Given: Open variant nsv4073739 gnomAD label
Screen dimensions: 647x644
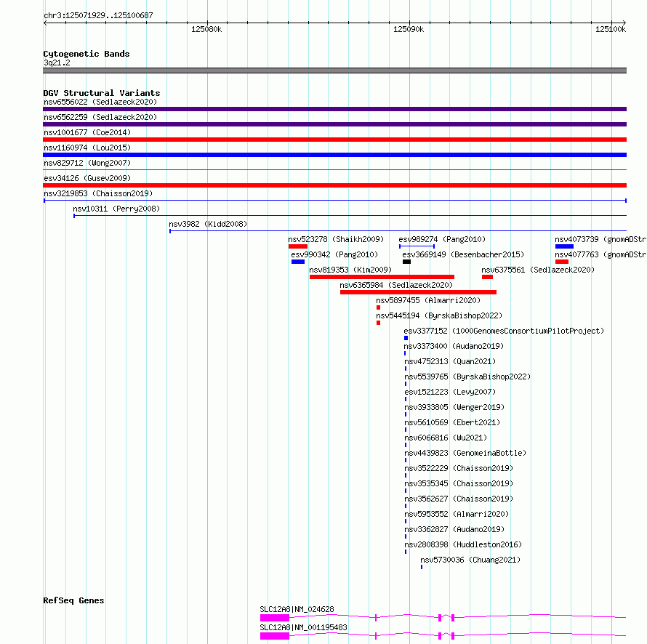Looking at the screenshot, I should (600, 239).
